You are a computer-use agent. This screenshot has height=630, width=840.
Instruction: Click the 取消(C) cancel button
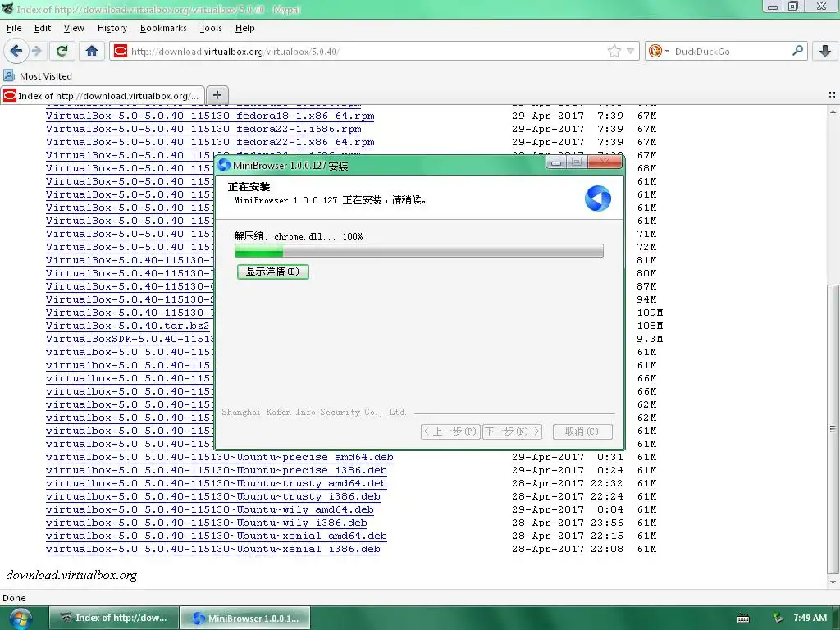582,431
